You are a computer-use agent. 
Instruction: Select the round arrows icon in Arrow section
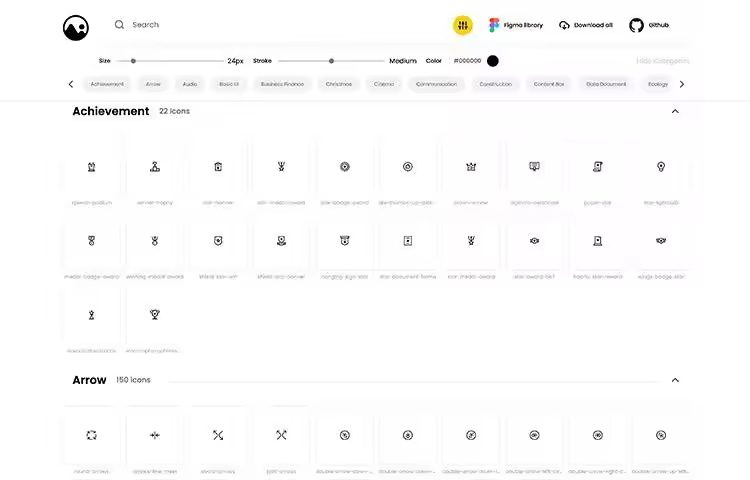[91, 435]
